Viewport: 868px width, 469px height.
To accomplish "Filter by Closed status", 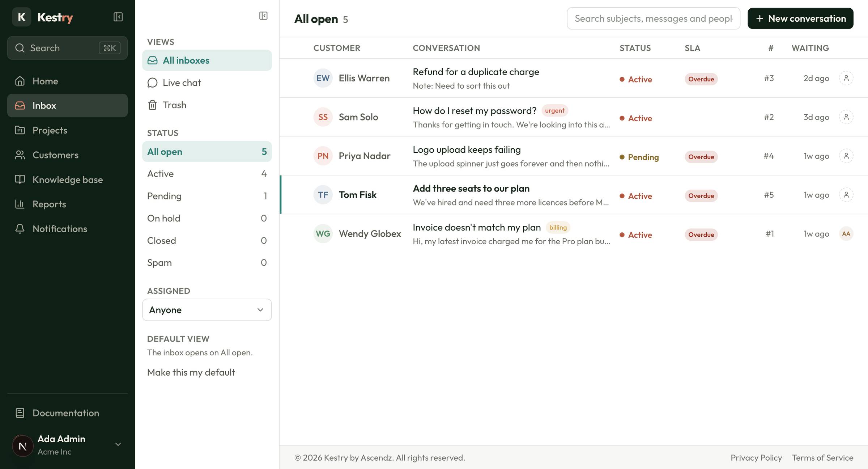I will [x=207, y=241].
